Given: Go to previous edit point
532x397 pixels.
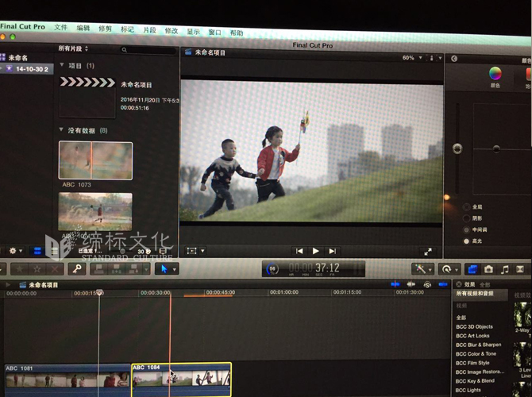Looking at the screenshot, I should tap(299, 251).
